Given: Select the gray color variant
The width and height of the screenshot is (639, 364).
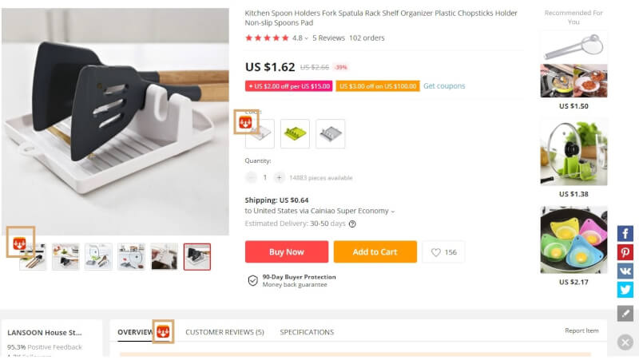Looking at the screenshot, I should [x=330, y=134].
